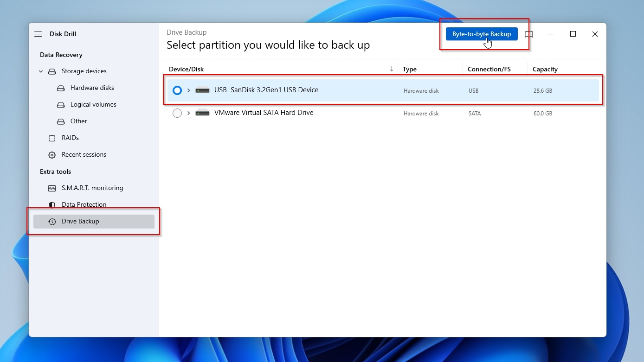Go to Hardware disks
The image size is (644, 362).
click(92, 88)
